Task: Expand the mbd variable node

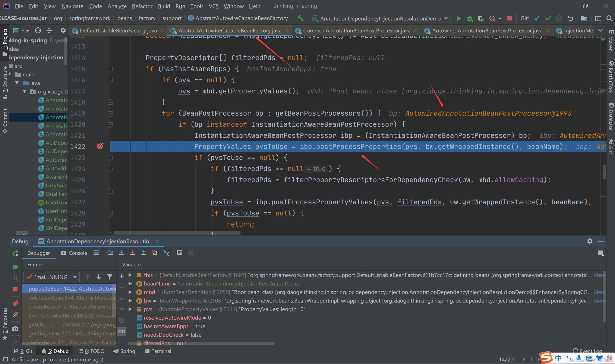Action: (x=130, y=292)
